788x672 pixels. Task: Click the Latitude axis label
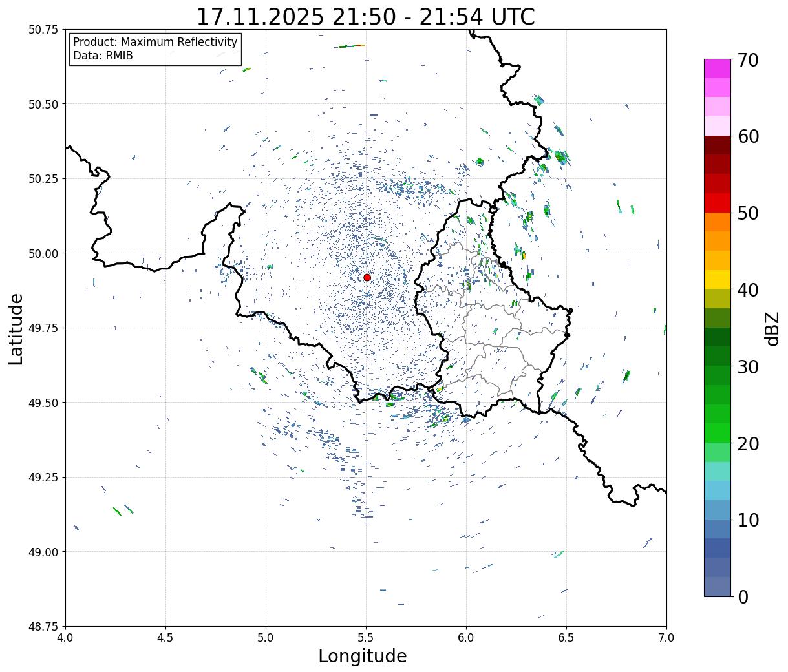point(16,329)
